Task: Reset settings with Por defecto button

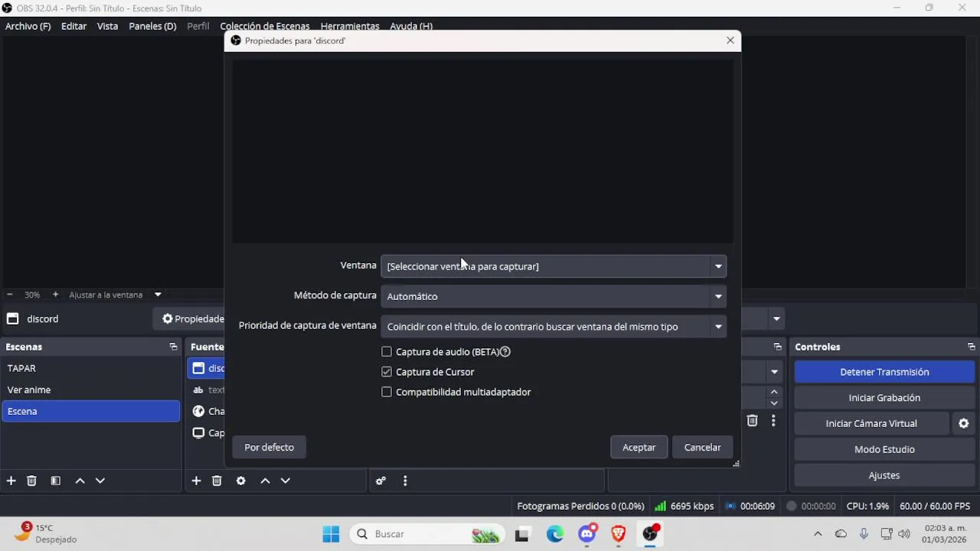Action: point(269,447)
